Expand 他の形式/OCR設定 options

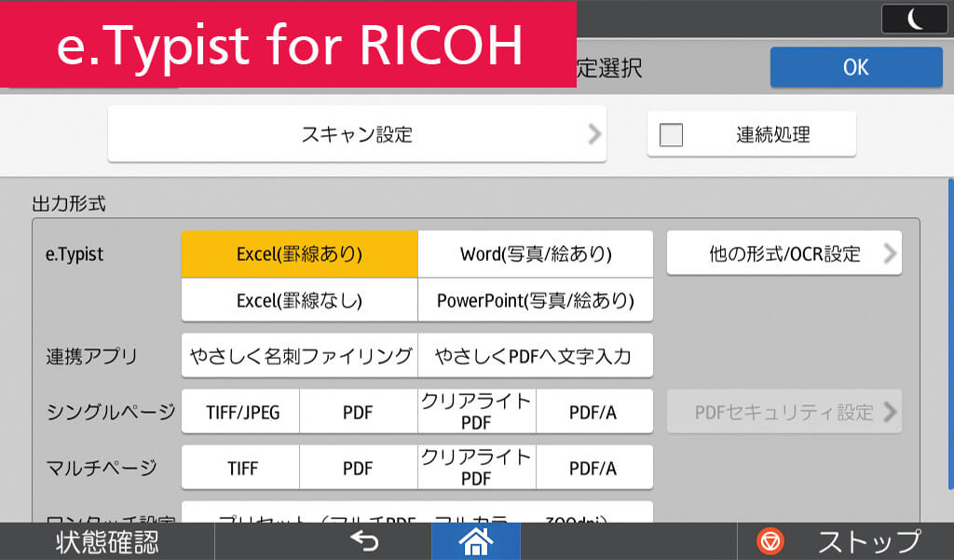coord(784,253)
